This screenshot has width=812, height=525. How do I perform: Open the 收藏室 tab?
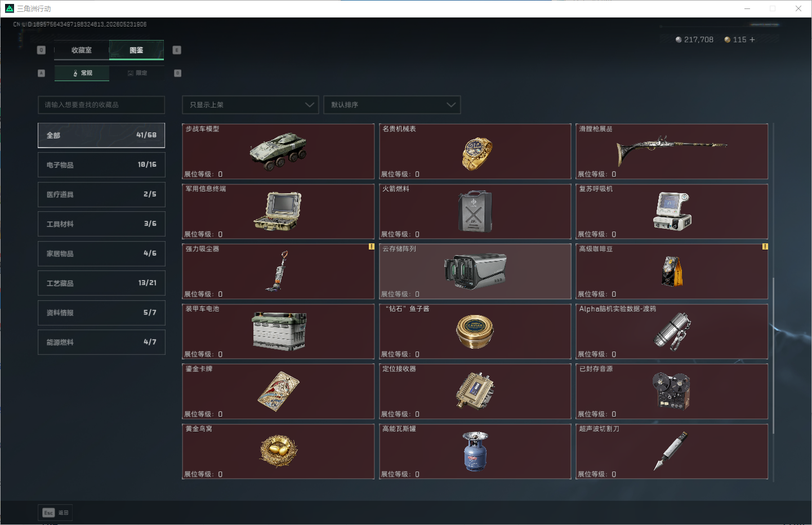82,50
